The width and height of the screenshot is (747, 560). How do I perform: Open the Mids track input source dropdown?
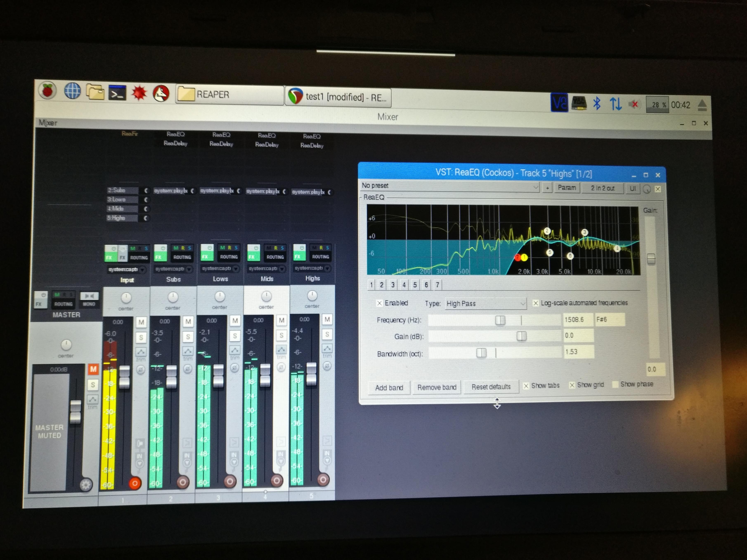pyautogui.click(x=267, y=269)
